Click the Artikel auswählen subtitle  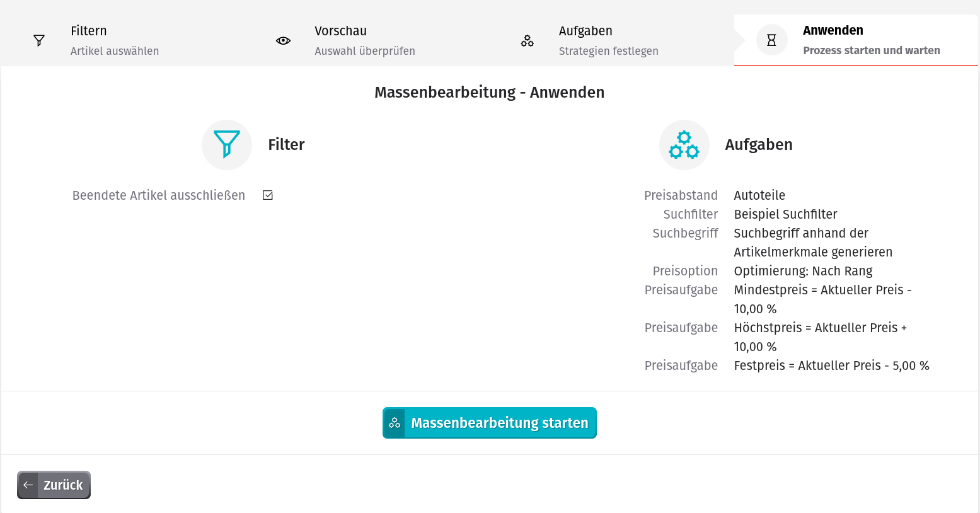pyautogui.click(x=115, y=51)
